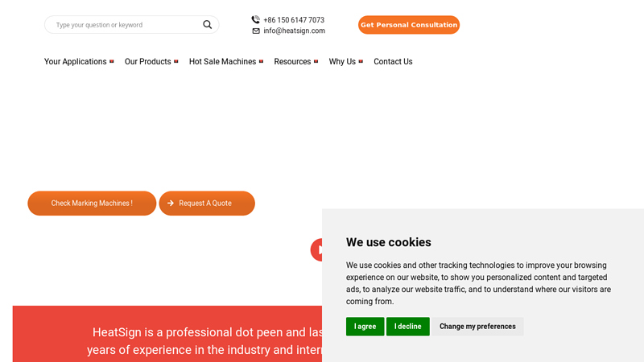Screen dimensions: 644x362
Task: Open the Resources menu
Action: coord(292,62)
